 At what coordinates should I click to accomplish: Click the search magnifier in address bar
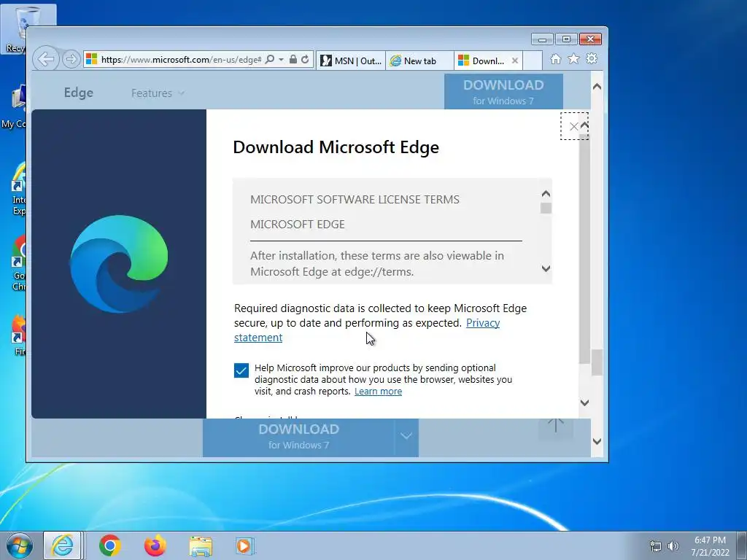click(270, 60)
